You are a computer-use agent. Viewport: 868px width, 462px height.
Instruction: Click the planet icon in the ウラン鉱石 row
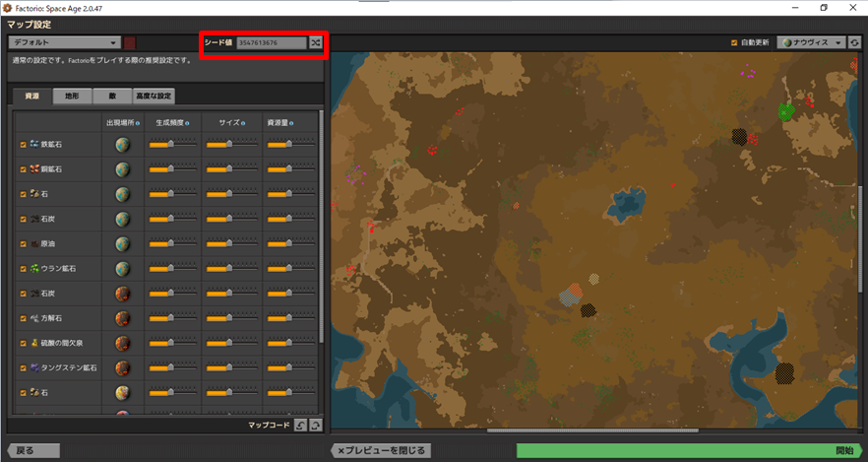pyautogui.click(x=122, y=269)
